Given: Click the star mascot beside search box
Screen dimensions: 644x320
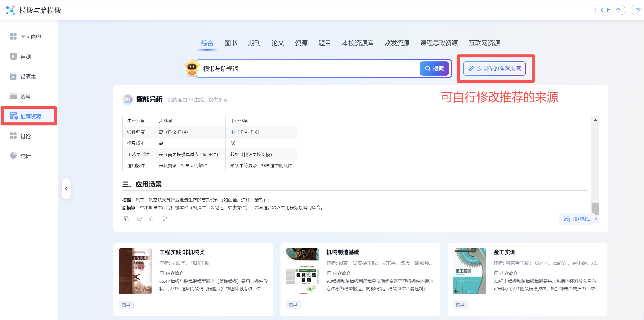Looking at the screenshot, I should pos(192,67).
